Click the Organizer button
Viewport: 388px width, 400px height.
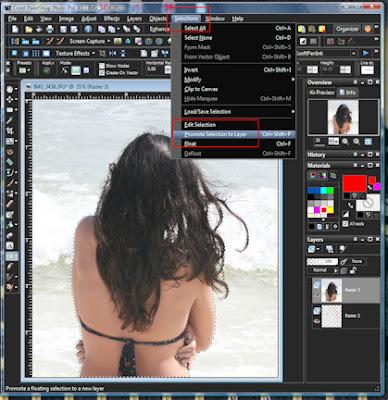click(347, 29)
